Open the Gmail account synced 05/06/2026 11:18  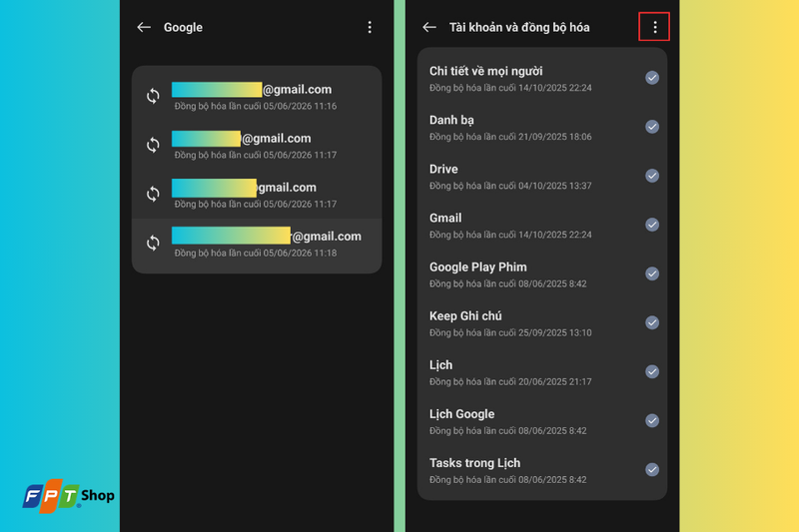click(257, 244)
